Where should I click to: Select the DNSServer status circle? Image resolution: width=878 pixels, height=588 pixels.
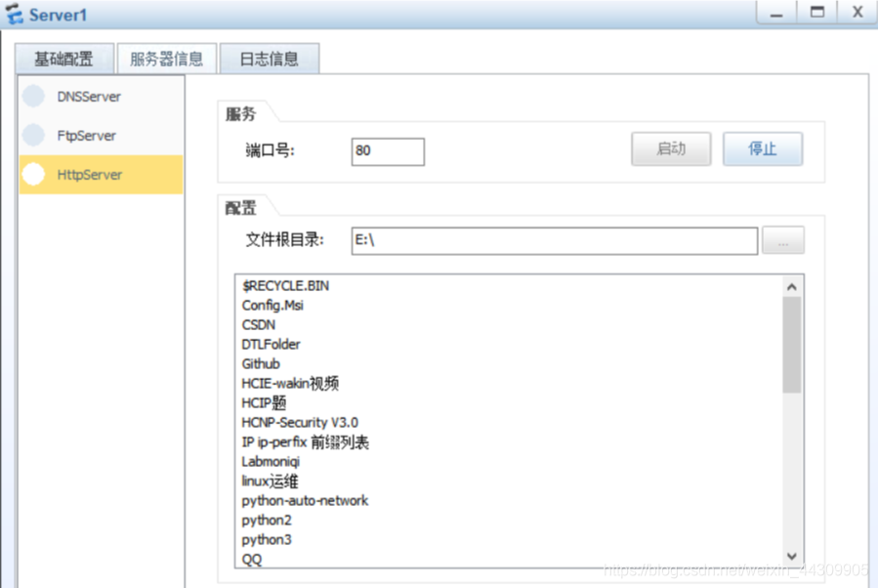coord(33,96)
